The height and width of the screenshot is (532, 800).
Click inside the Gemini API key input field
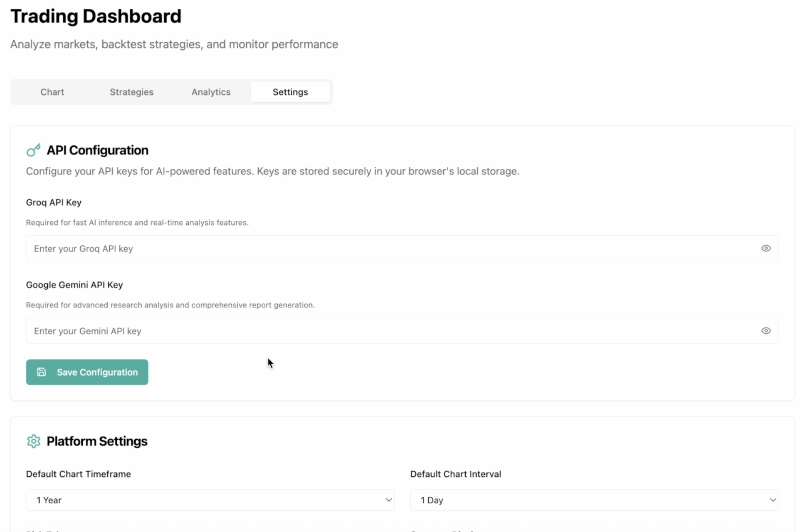(291, 330)
